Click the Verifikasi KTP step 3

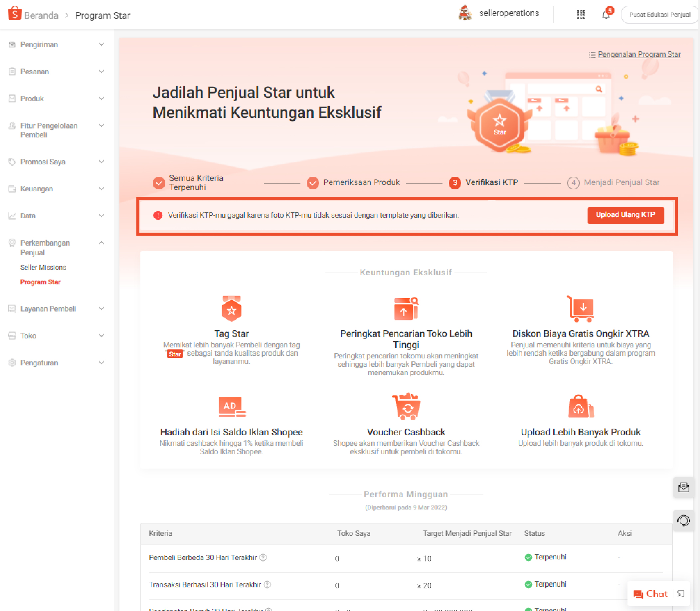(x=483, y=183)
